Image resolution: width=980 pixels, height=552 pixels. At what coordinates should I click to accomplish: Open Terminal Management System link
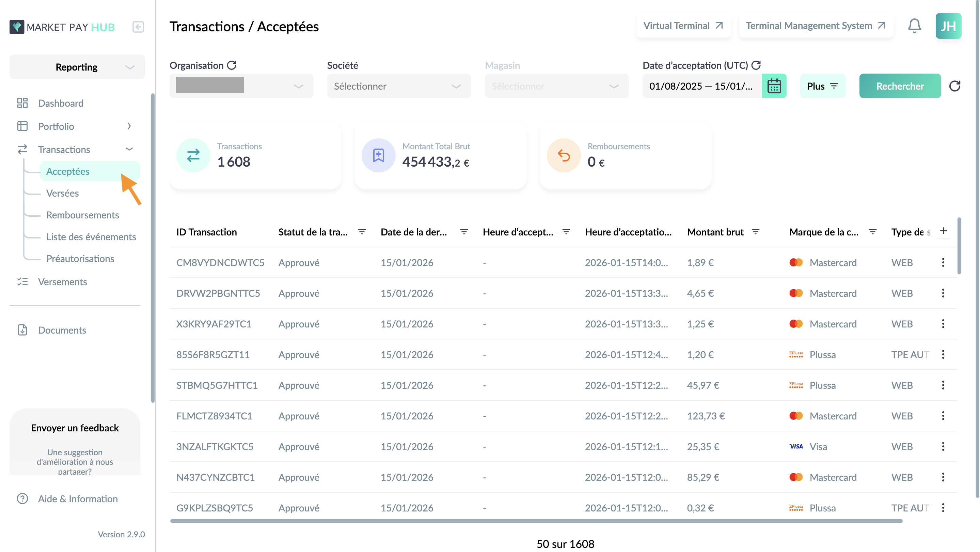816,26
